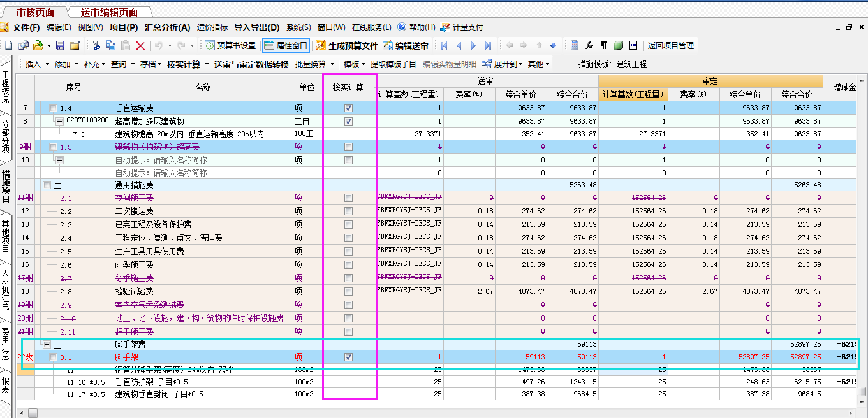Viewport: 868px width, 418px height.
Task: Click the Copy icon
Action: tap(110, 45)
